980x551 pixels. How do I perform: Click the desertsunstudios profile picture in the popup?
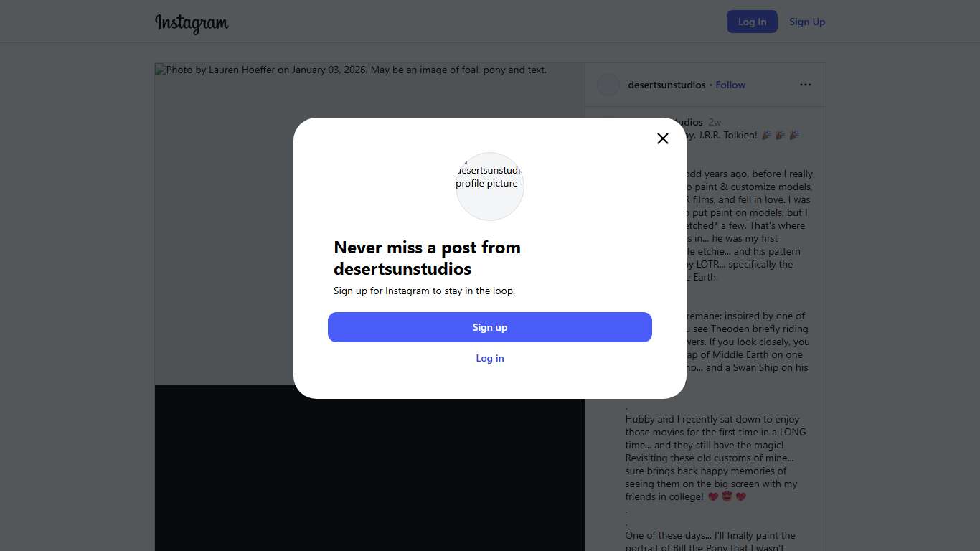coord(490,186)
